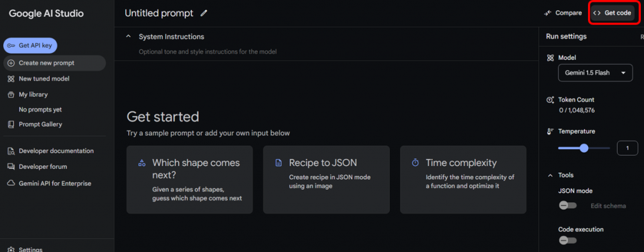This screenshot has width=644, height=252.
Task: Open the Recipe to JSON sample prompt
Action: coord(326,180)
